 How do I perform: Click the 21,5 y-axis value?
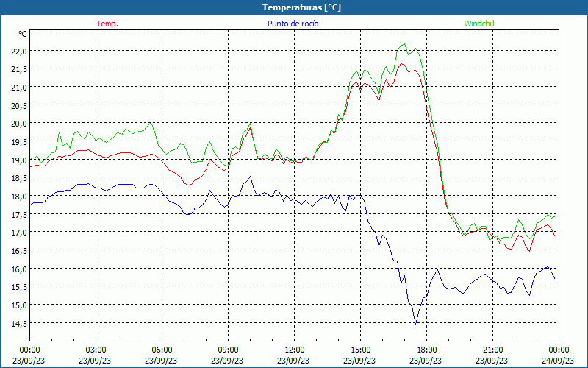click(x=19, y=69)
